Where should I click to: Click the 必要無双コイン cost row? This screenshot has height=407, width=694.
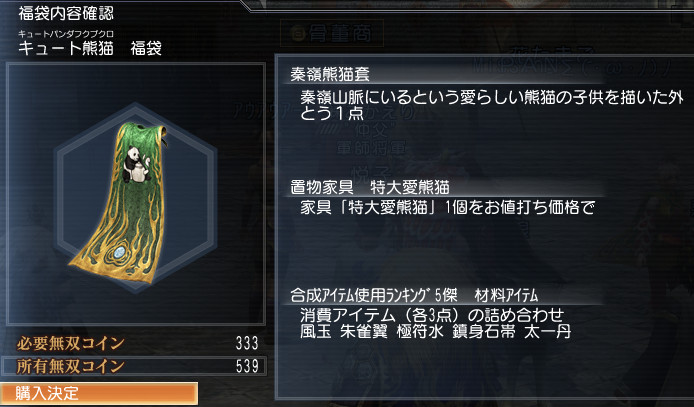pos(138,343)
